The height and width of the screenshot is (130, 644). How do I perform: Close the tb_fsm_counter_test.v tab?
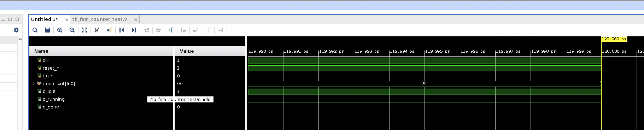[136, 20]
